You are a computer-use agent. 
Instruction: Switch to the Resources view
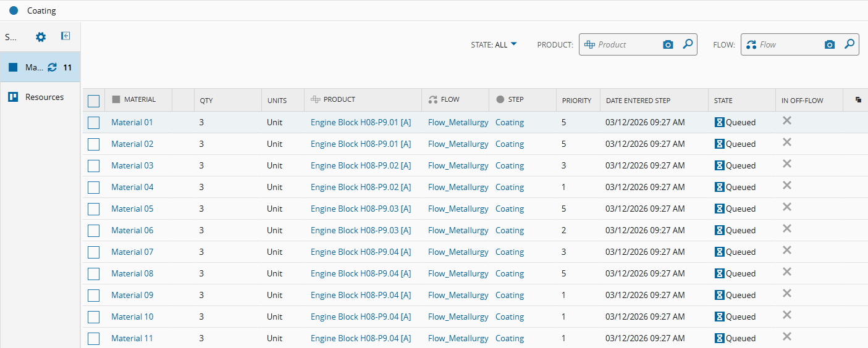(x=44, y=97)
